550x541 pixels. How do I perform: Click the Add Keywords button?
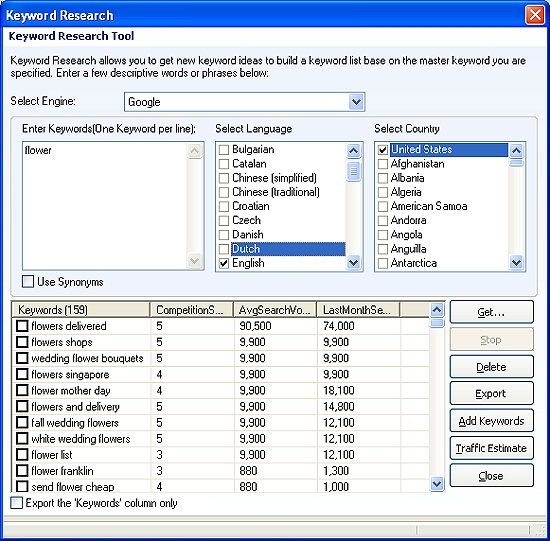(x=491, y=421)
